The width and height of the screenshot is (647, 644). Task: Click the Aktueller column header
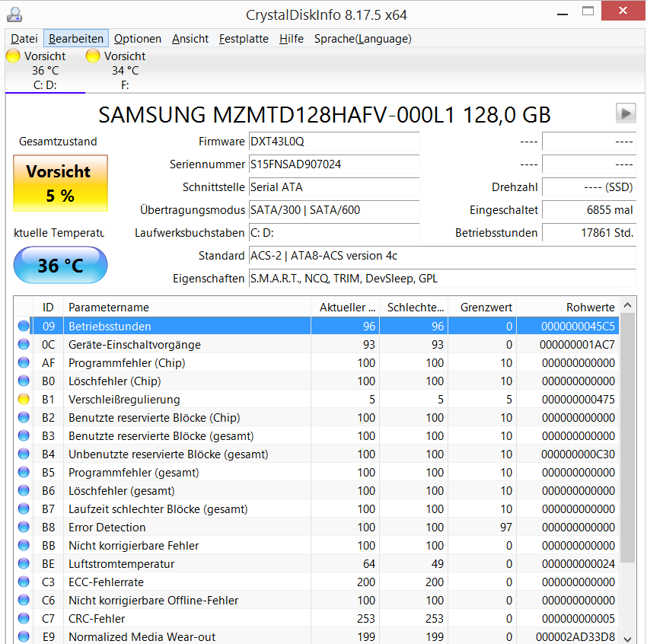pyautogui.click(x=345, y=307)
